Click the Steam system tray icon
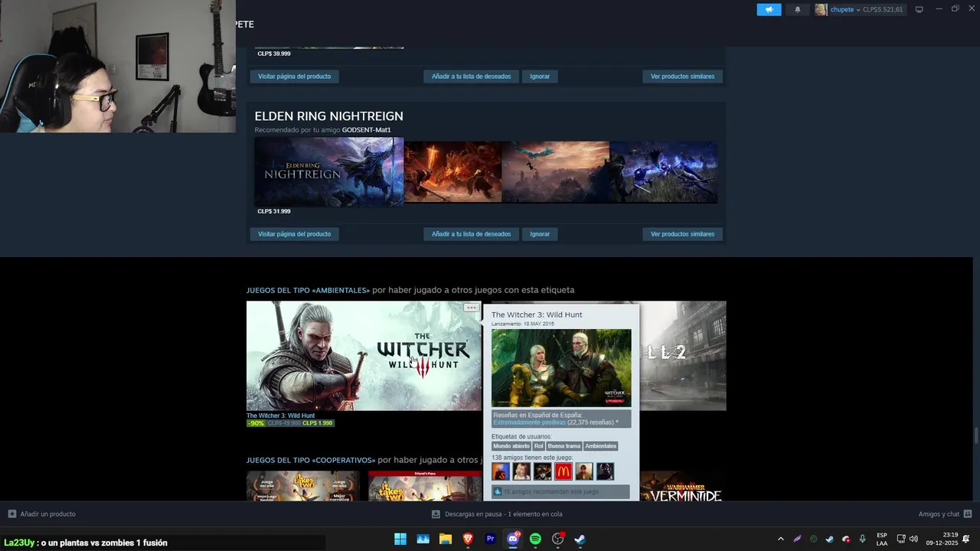This screenshot has height=551, width=980. tap(829, 539)
